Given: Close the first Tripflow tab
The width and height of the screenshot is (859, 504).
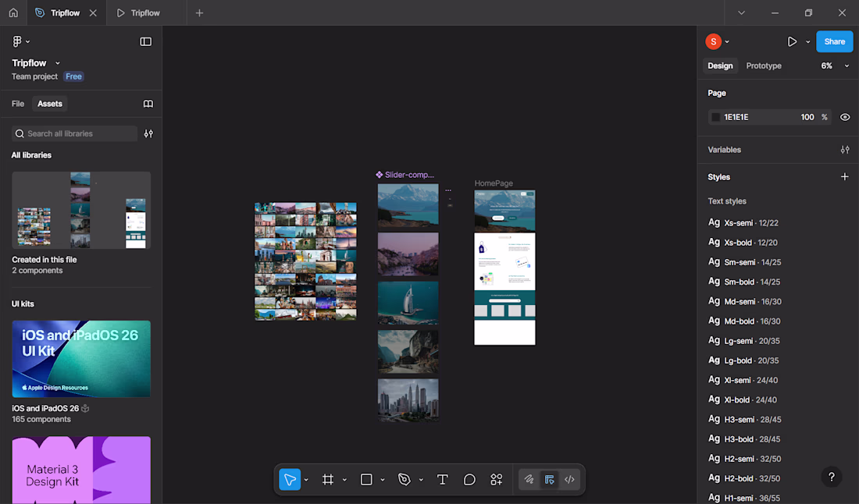Looking at the screenshot, I should point(93,12).
